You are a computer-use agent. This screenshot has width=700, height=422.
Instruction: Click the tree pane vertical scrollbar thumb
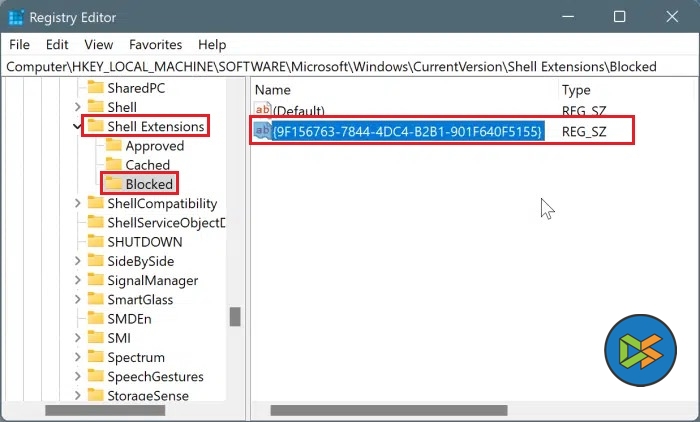235,317
